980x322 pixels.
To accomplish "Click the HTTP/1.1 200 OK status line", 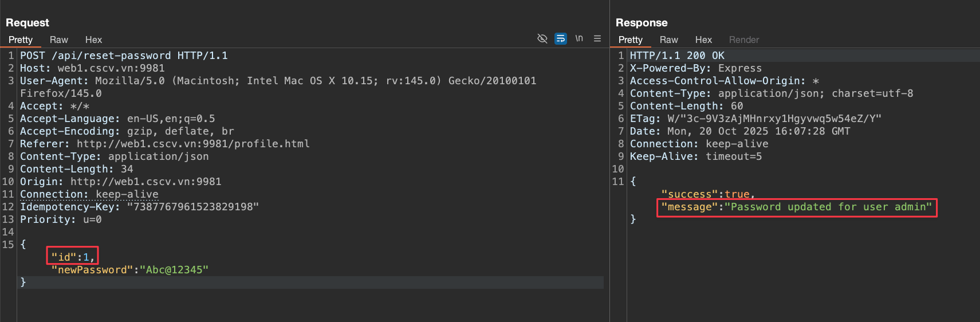I will coord(677,56).
